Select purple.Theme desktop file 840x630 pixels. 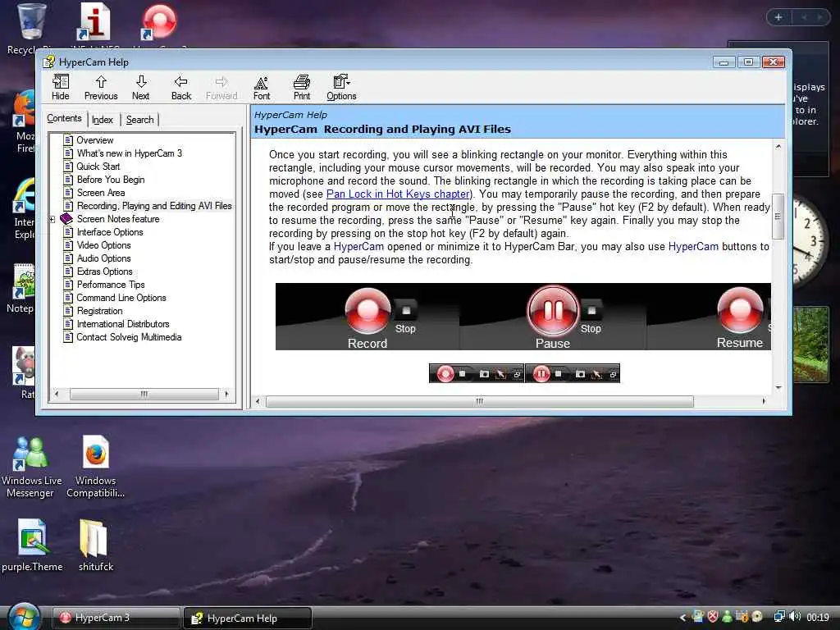pyautogui.click(x=32, y=546)
